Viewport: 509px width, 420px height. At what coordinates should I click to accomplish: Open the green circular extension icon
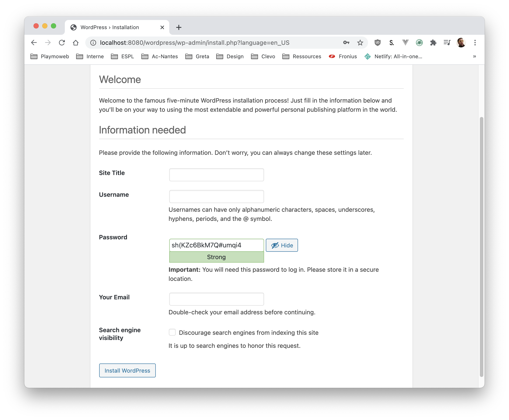[x=419, y=43]
